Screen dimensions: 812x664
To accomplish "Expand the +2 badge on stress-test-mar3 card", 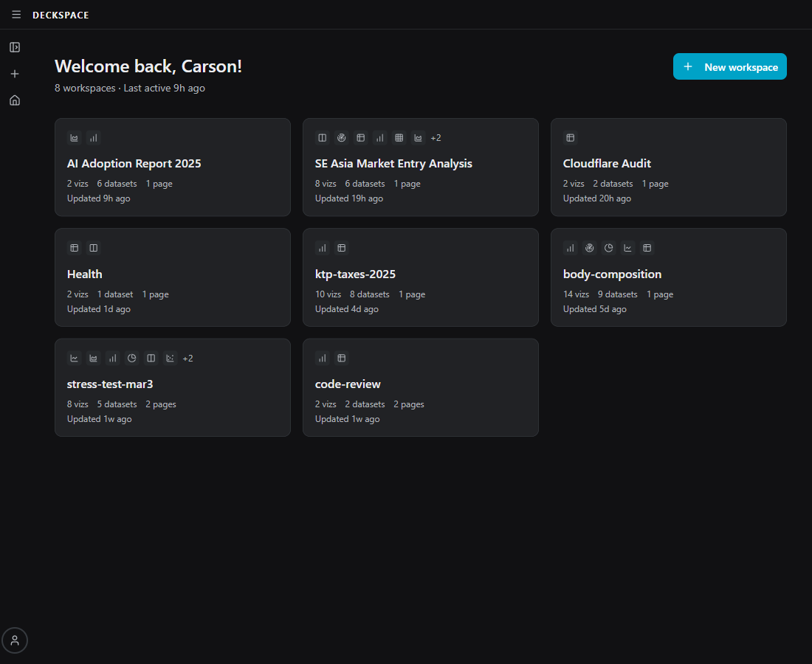I will [187, 358].
